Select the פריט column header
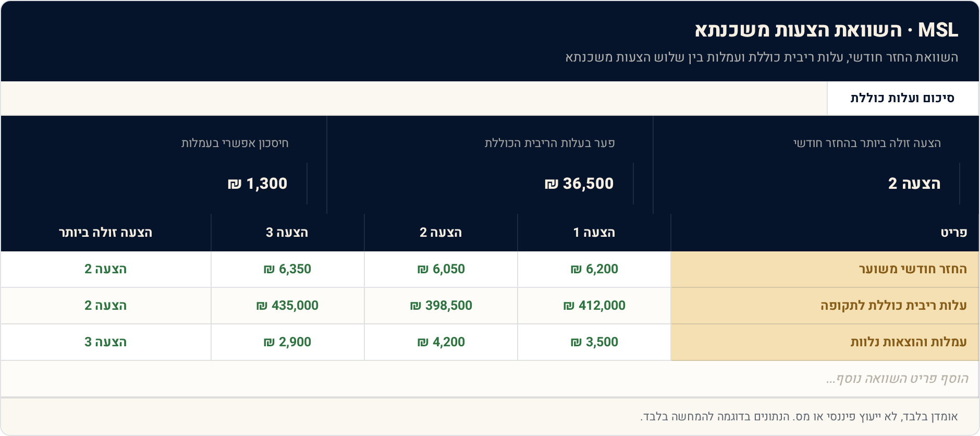This screenshot has width=980, height=436. 825,233
